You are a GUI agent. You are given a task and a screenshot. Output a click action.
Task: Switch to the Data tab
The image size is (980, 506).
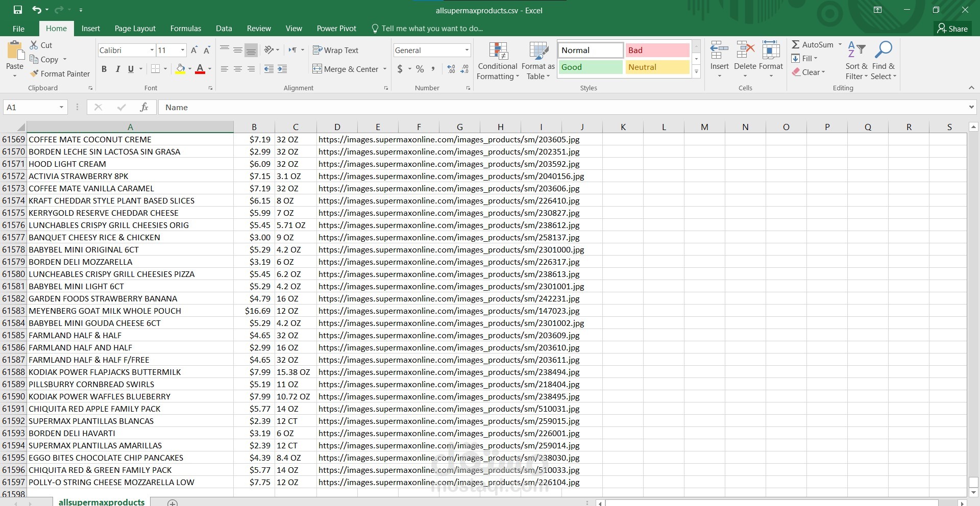(224, 29)
